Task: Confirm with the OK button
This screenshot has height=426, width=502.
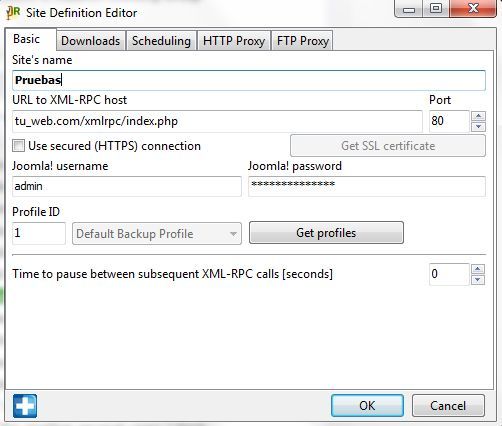Action: [367, 406]
